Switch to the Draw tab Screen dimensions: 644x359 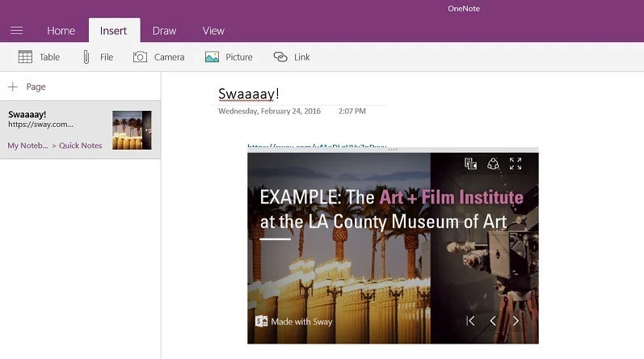coord(164,31)
